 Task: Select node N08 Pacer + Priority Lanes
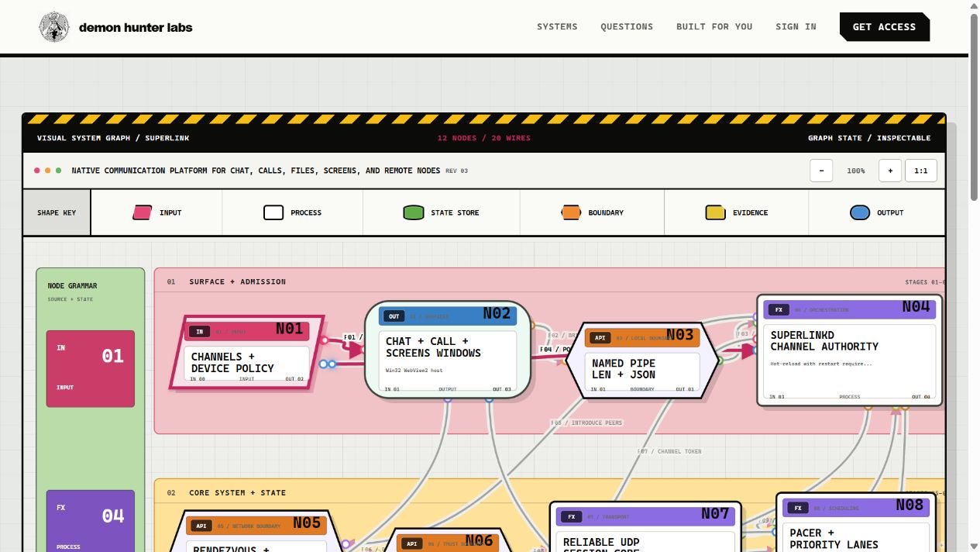click(856, 523)
